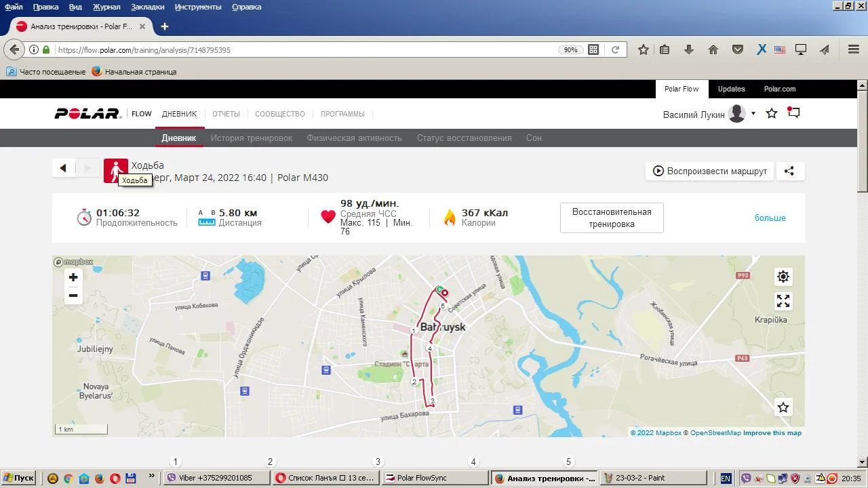Open the Журнал menu

[x=106, y=7]
